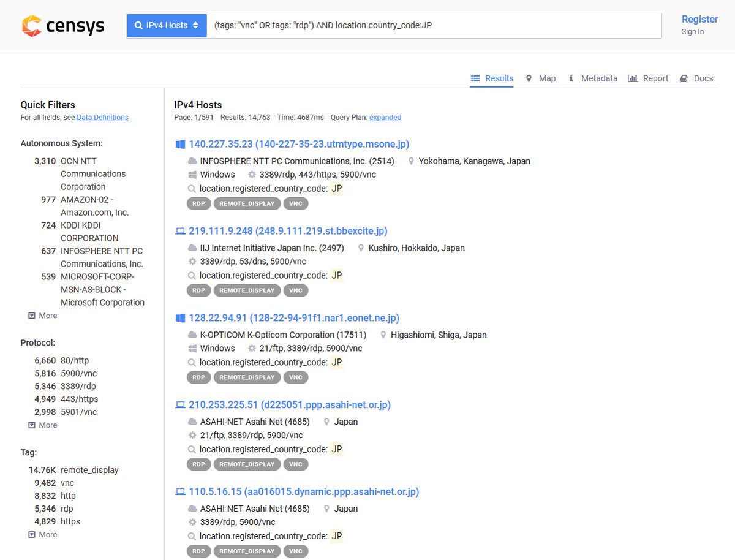The height and width of the screenshot is (560, 735).
Task: Open host 219.111.9.248 result
Action: point(288,231)
